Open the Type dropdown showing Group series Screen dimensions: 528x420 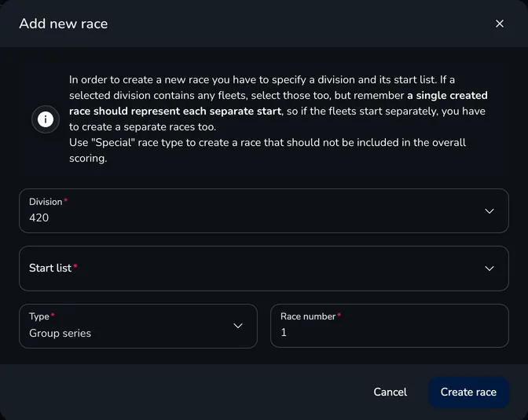138,326
